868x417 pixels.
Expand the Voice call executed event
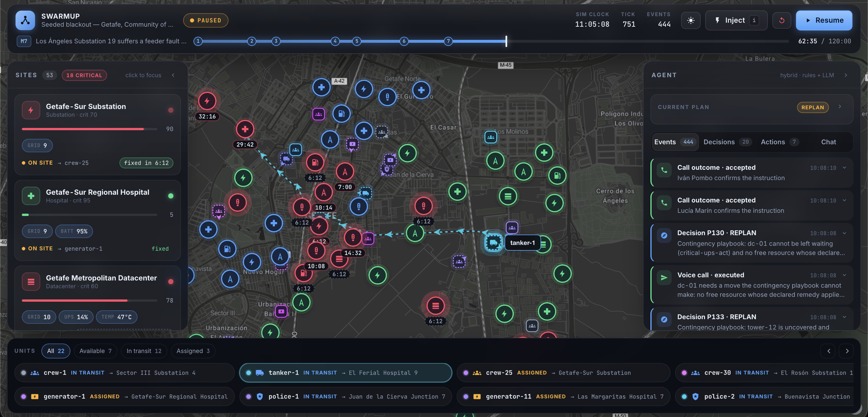(844, 275)
